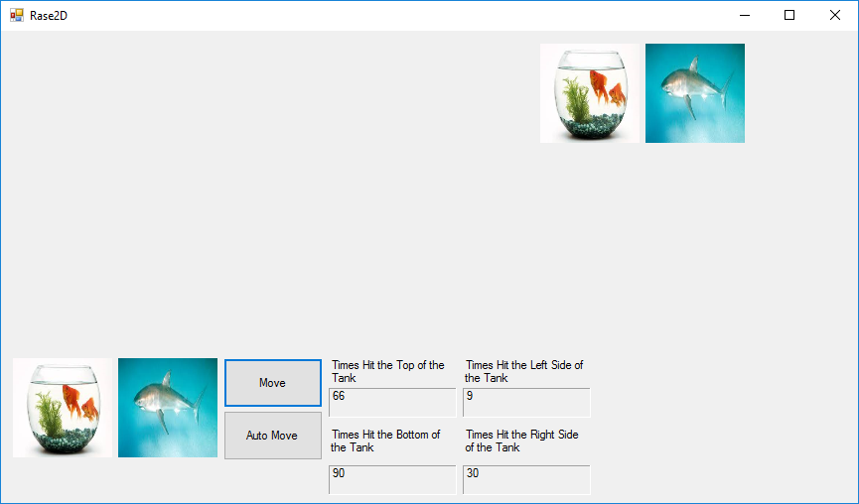Screen dimensions: 859x504
Task: Minimize the Rase2D window
Action: tap(745, 15)
